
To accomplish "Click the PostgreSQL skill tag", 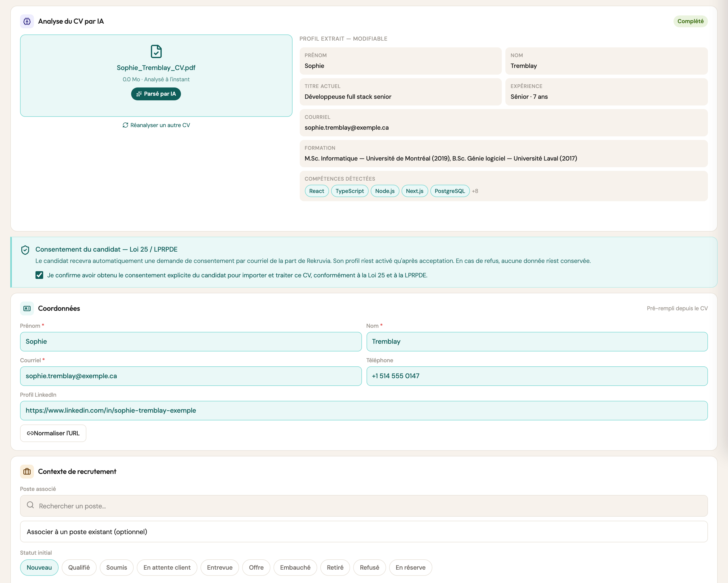I will tap(450, 191).
